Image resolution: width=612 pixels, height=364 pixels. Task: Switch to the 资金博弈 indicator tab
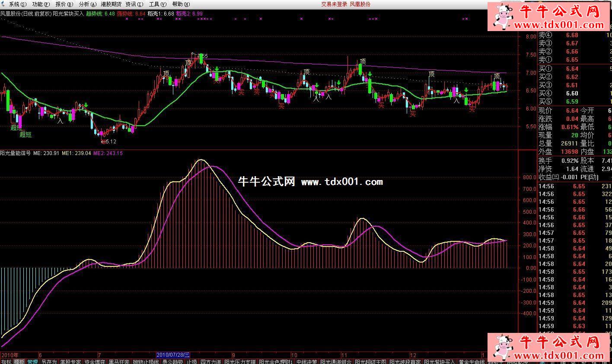point(95,361)
